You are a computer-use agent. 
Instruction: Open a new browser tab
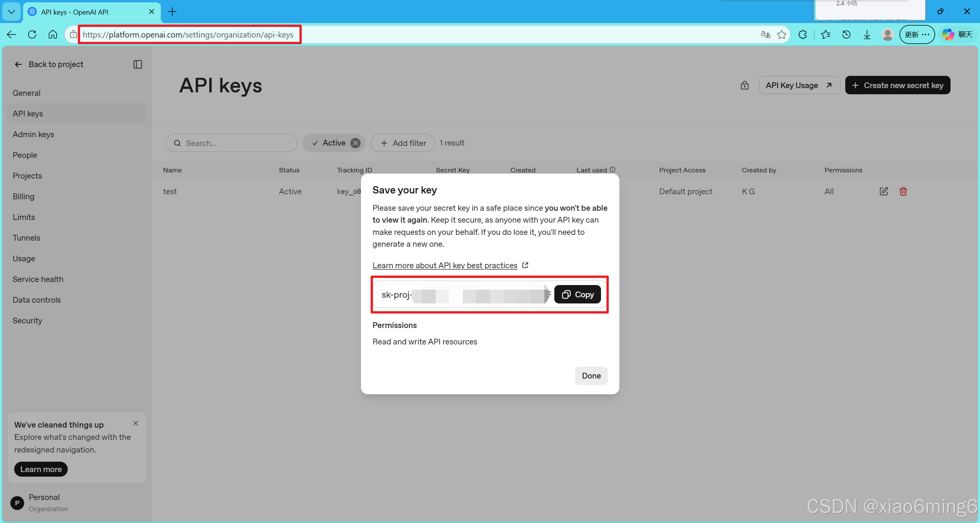[172, 11]
